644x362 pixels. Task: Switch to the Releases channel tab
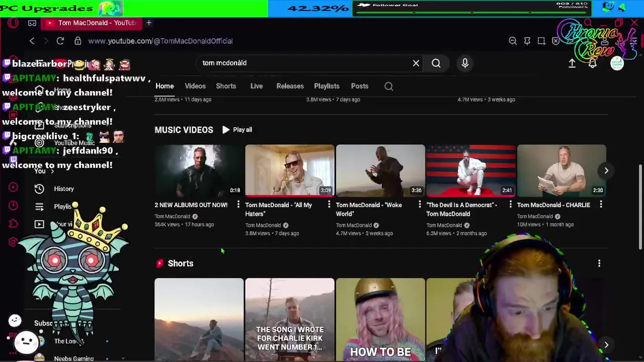click(x=290, y=86)
